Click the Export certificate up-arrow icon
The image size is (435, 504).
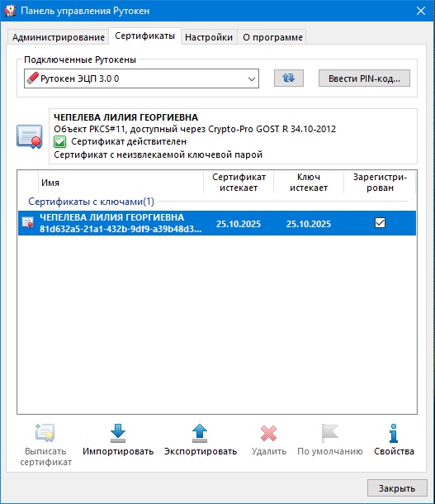pyautogui.click(x=200, y=433)
